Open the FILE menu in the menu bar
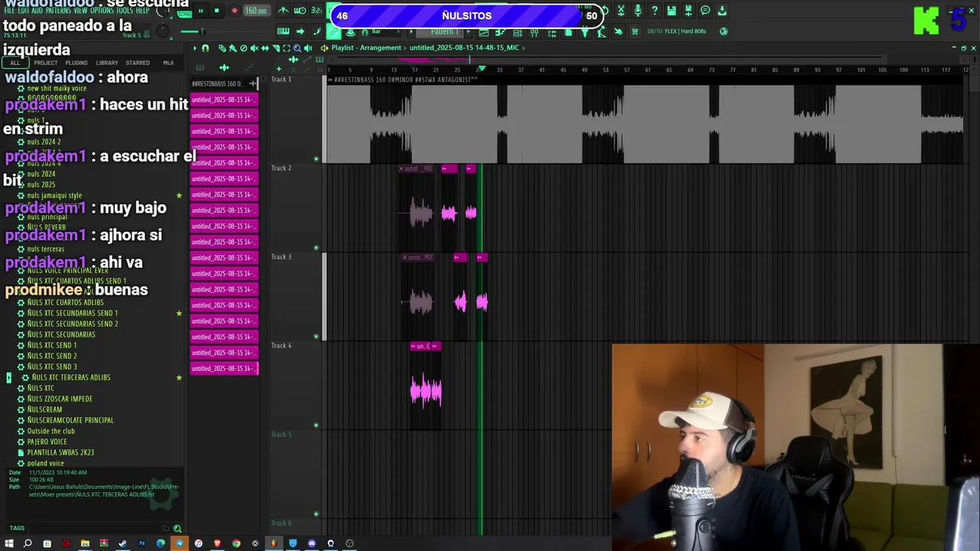 (x=10, y=11)
